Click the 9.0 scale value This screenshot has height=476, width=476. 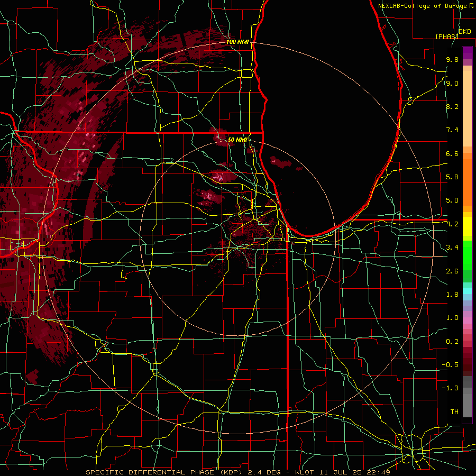click(x=452, y=83)
